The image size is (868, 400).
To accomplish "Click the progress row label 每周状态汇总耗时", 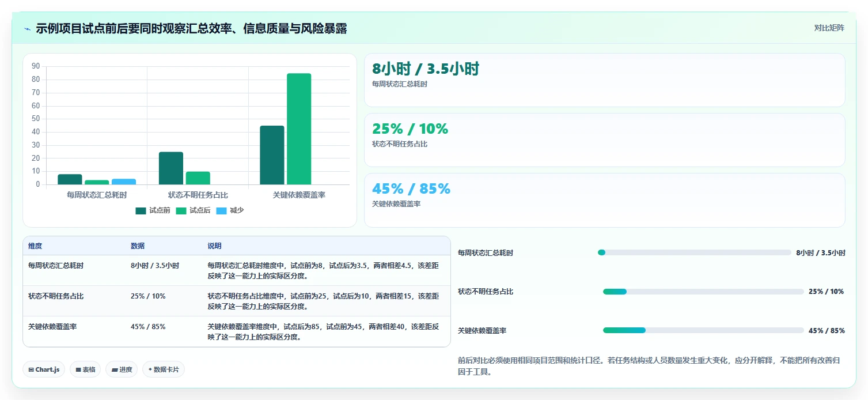I will pyautogui.click(x=486, y=253).
